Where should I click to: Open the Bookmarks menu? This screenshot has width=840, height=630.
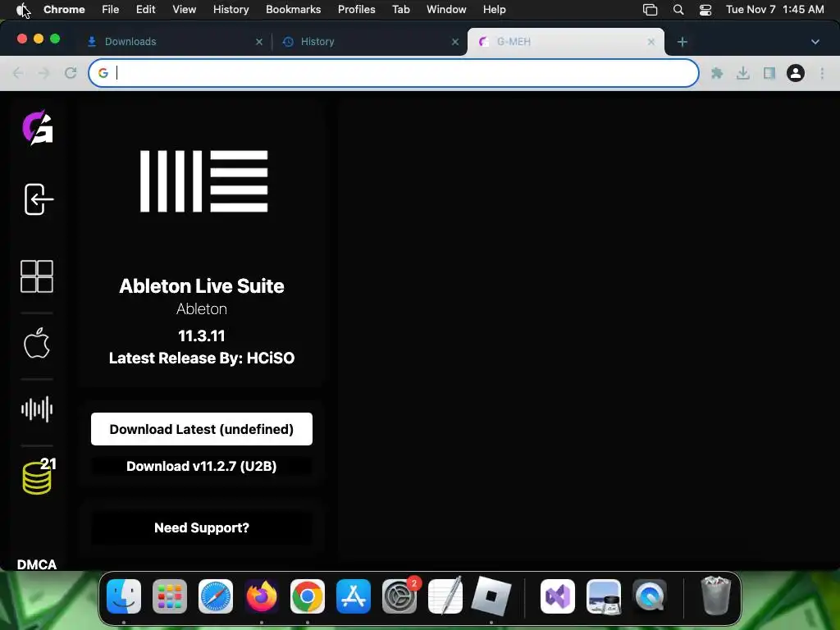coord(294,10)
